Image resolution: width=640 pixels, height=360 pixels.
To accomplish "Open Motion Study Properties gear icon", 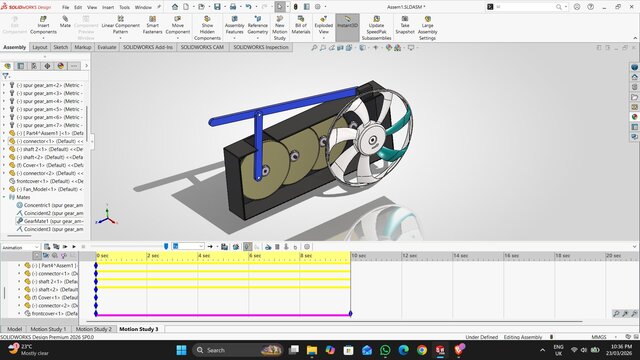I will pyautogui.click(x=307, y=247).
